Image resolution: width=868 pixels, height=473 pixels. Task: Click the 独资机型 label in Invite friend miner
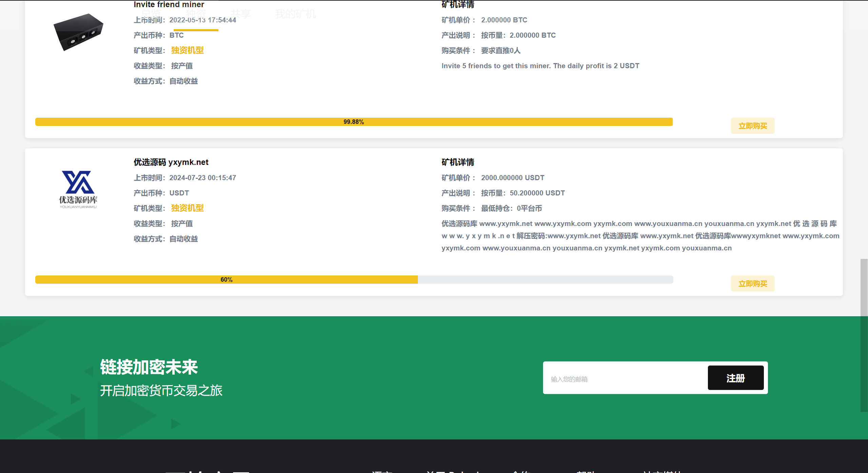coord(187,50)
